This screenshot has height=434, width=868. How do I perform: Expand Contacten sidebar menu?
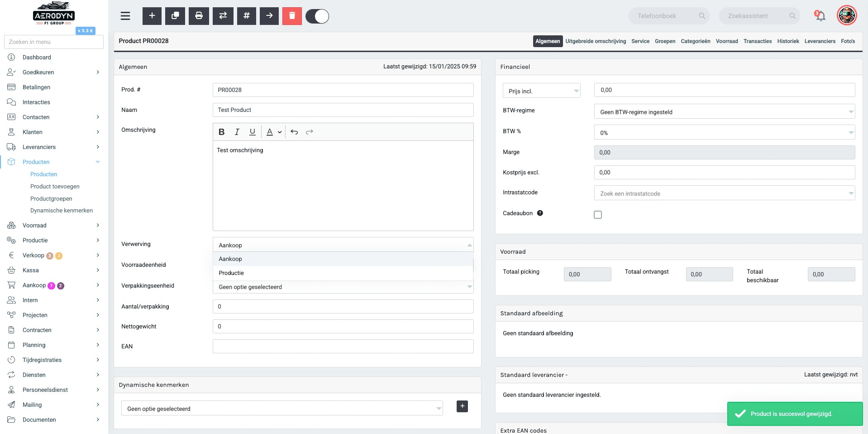click(x=54, y=117)
